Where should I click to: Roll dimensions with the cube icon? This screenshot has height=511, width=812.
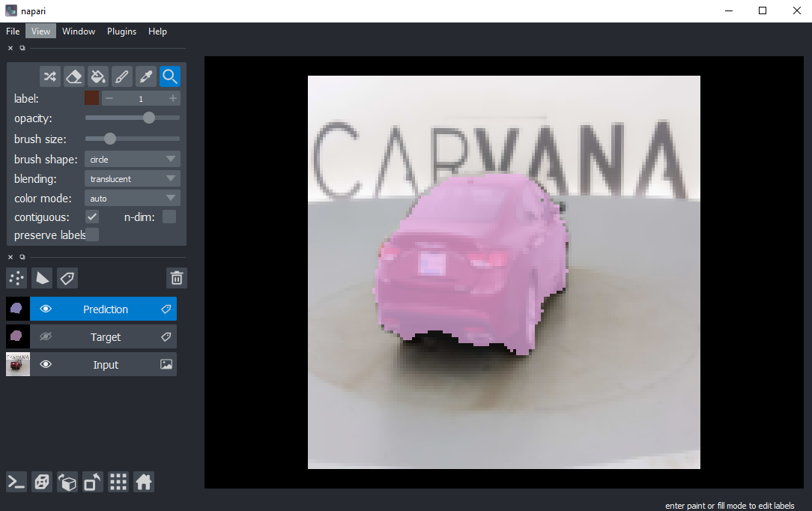(x=67, y=482)
